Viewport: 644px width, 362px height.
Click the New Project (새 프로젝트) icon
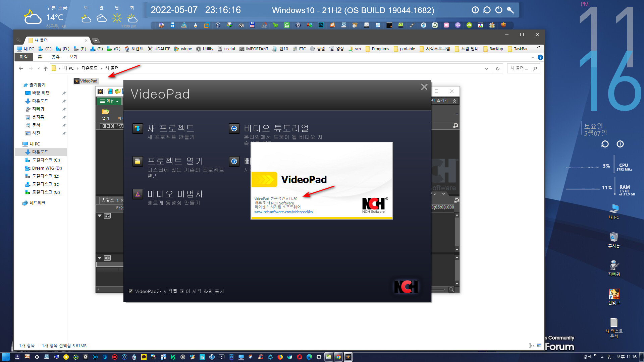[x=138, y=128]
